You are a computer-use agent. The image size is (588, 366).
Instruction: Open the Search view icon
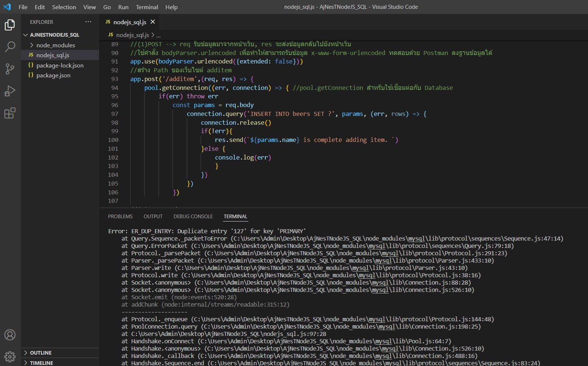tap(10, 47)
